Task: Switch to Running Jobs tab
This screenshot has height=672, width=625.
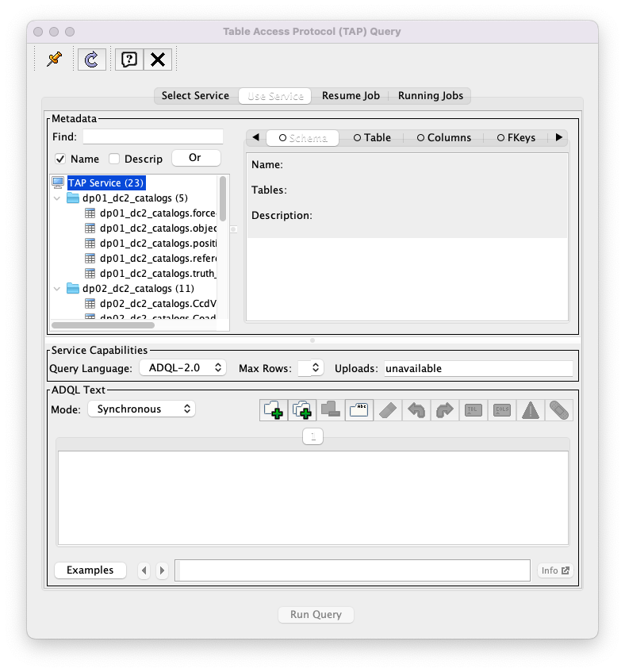Action: pyautogui.click(x=431, y=95)
